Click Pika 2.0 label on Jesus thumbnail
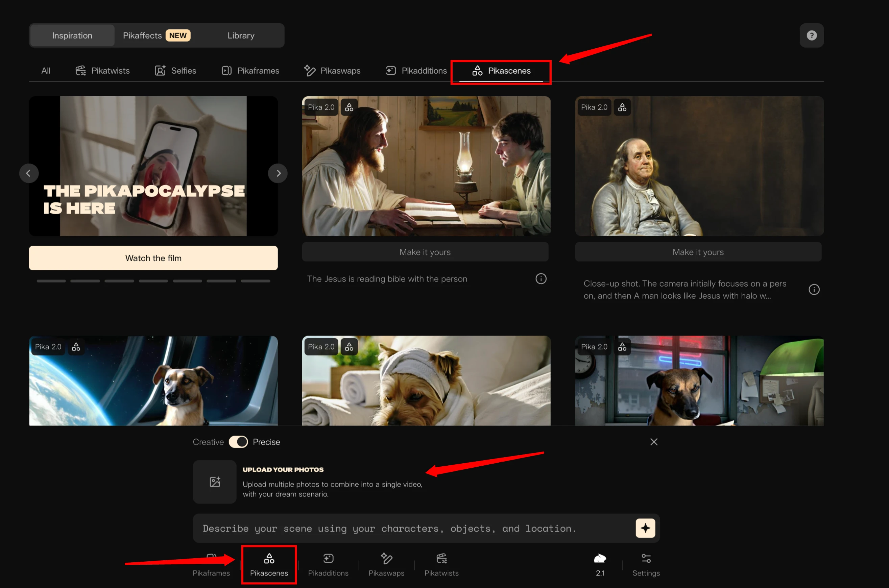889x588 pixels. [321, 107]
